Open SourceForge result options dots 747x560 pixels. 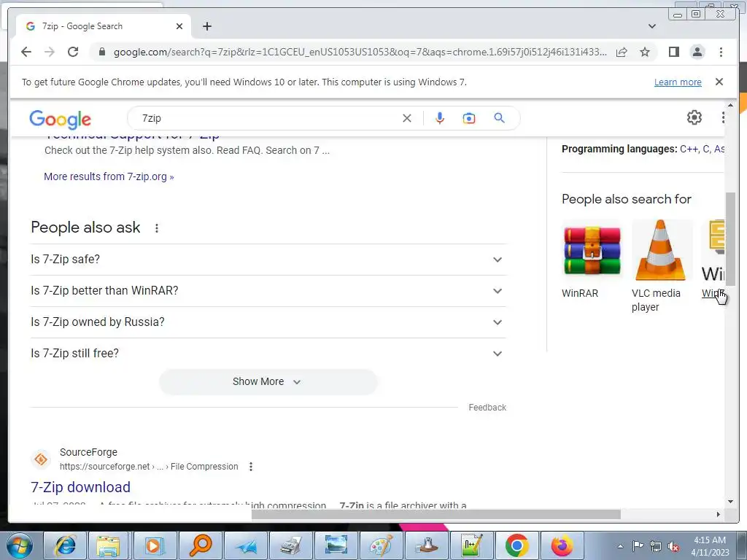[x=251, y=467]
